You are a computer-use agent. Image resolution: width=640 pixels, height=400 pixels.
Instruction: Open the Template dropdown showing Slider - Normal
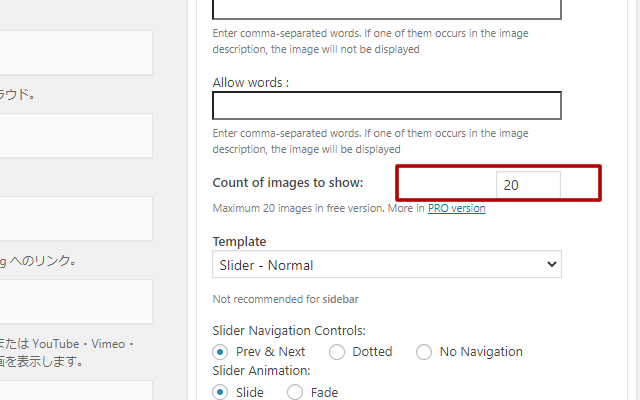pos(387,264)
